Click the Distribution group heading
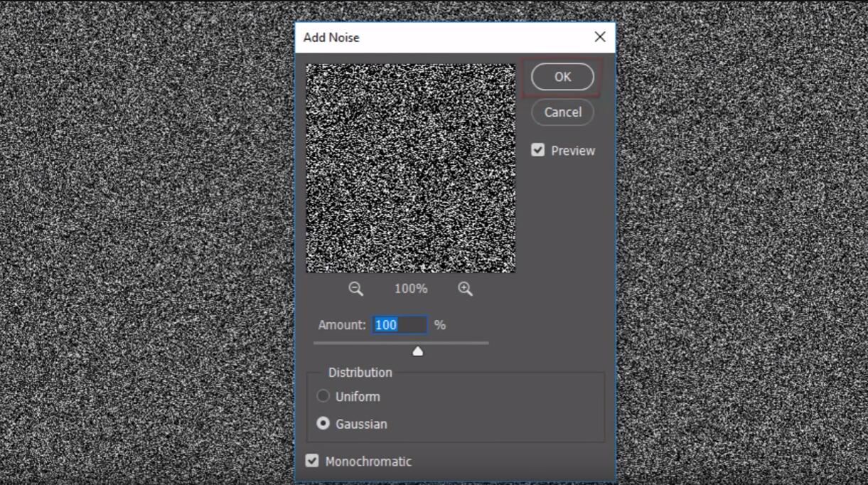This screenshot has height=485, width=868. coord(360,373)
